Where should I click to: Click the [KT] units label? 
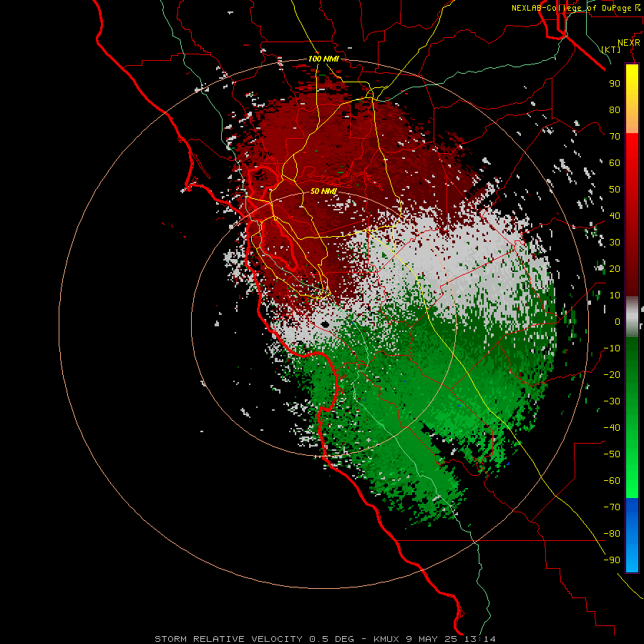click(x=610, y=49)
